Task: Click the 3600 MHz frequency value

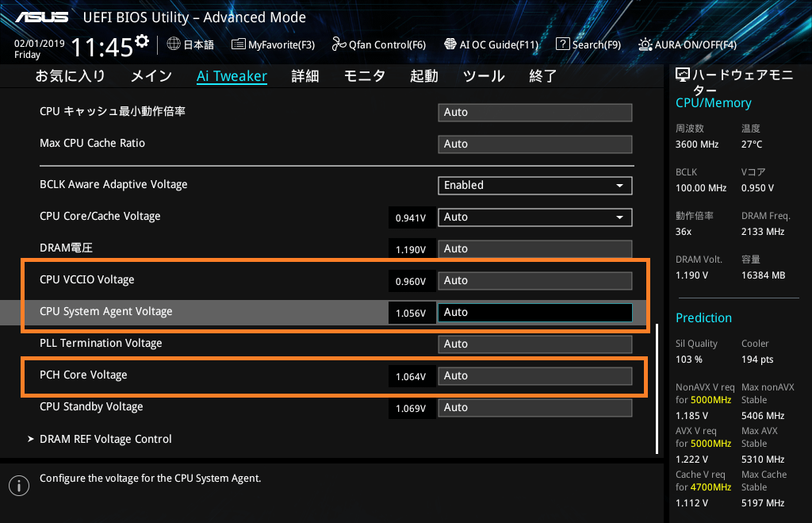Action: point(697,144)
